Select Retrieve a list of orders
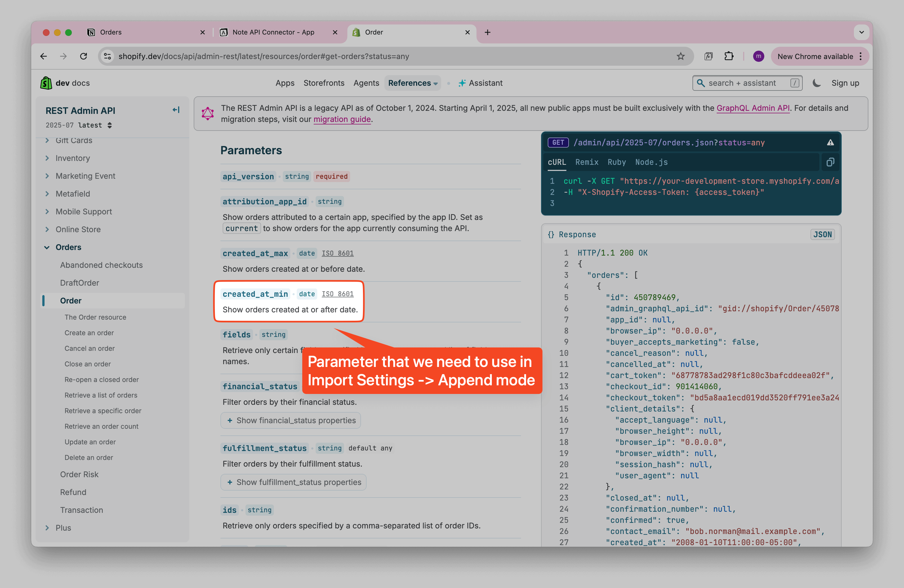 [101, 395]
